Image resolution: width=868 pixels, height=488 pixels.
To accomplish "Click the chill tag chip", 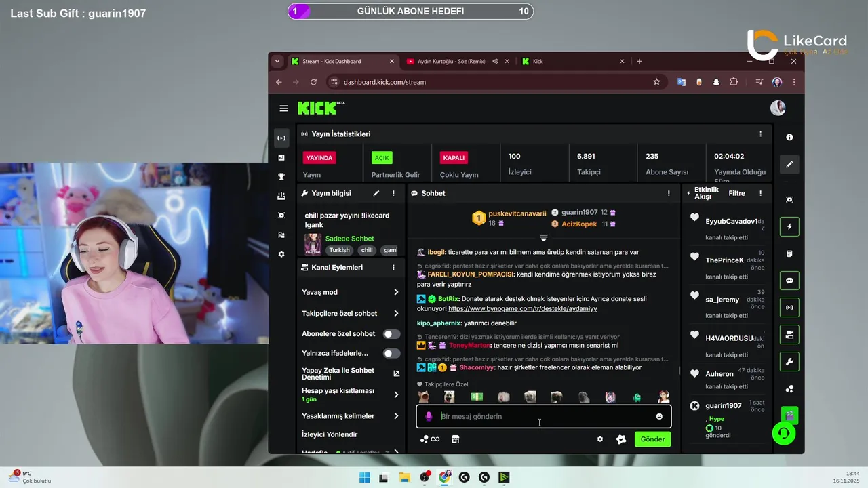I will click(x=367, y=250).
